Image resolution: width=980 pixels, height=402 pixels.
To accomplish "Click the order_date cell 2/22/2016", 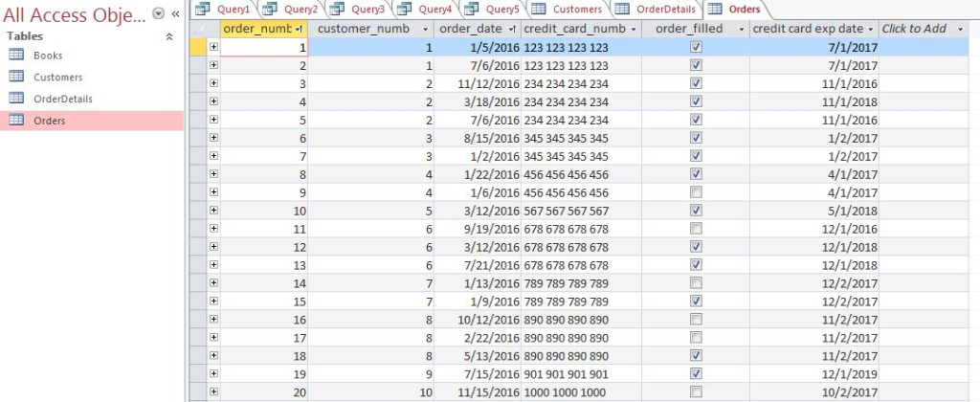I will pyautogui.click(x=478, y=338).
